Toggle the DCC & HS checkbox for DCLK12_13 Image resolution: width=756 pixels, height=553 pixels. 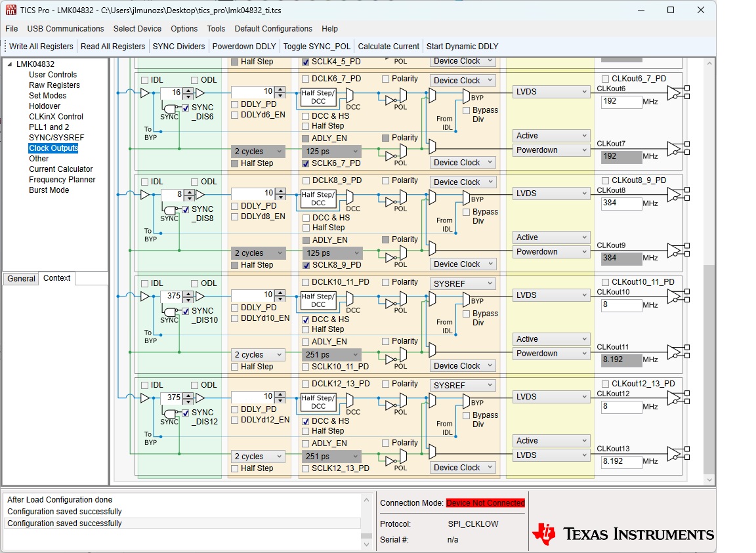point(306,421)
